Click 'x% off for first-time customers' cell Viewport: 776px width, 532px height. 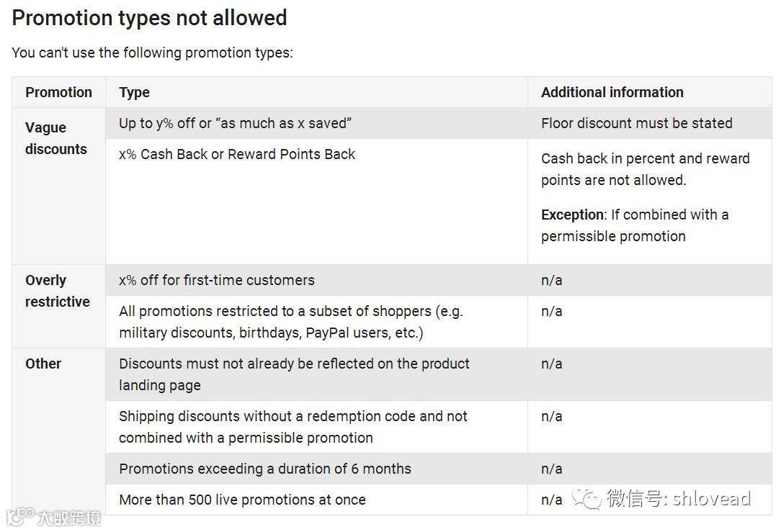click(x=216, y=280)
